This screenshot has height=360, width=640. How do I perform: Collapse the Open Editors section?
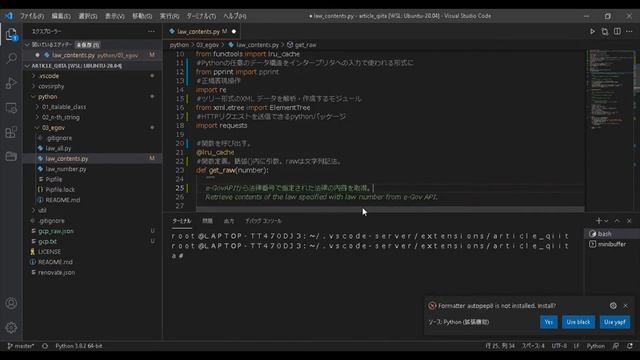click(27, 44)
